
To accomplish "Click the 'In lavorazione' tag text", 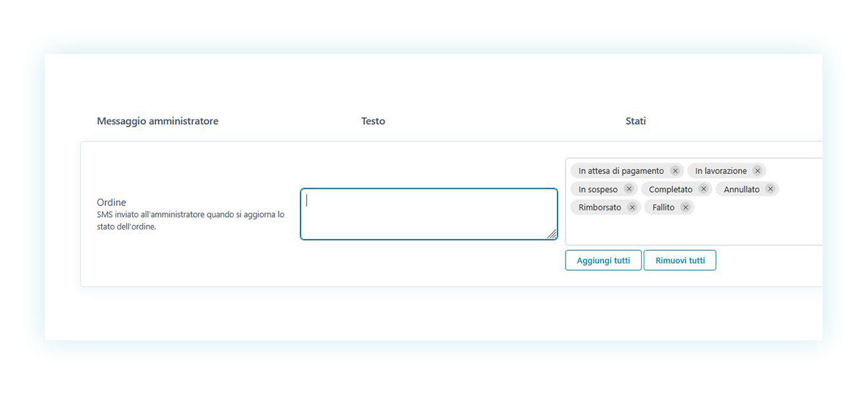I will point(721,171).
